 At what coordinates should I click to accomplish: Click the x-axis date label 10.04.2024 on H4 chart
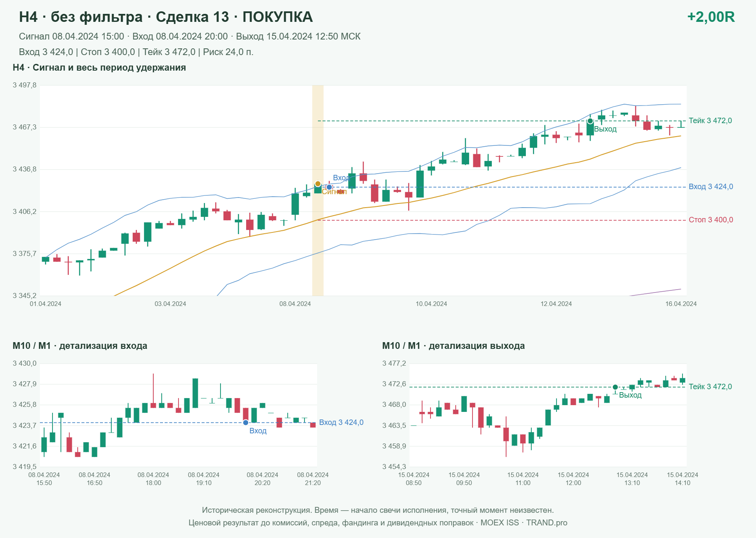(431, 304)
